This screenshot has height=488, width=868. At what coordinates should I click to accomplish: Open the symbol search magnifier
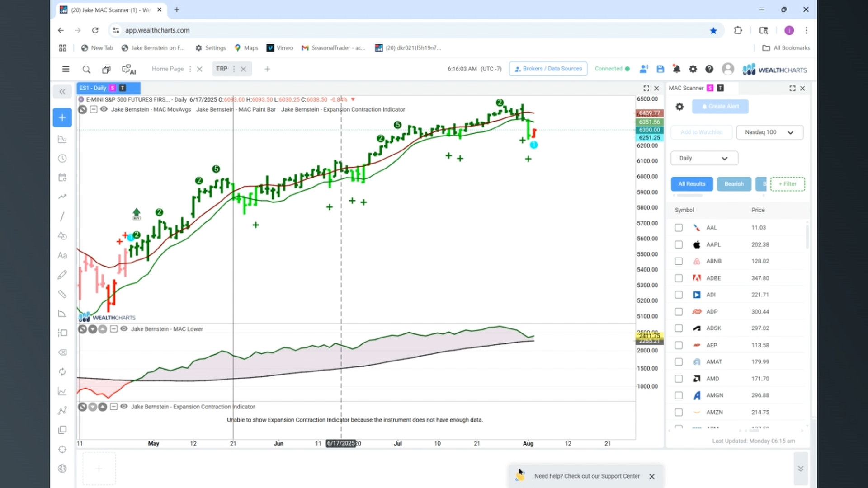(86, 69)
